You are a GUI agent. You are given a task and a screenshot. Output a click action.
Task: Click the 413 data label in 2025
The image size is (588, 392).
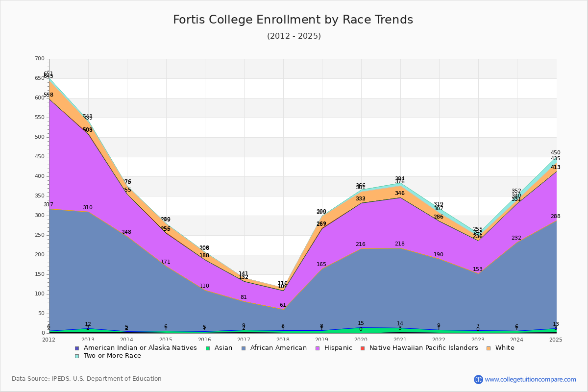pyautogui.click(x=556, y=168)
